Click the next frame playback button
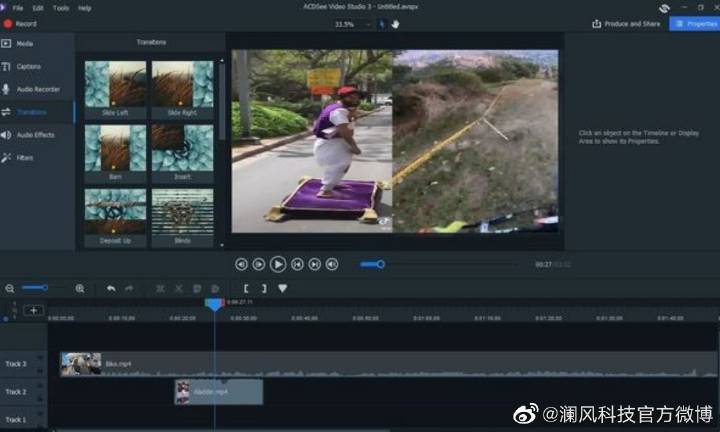Viewport: 720px width, 432px height. coord(259,264)
